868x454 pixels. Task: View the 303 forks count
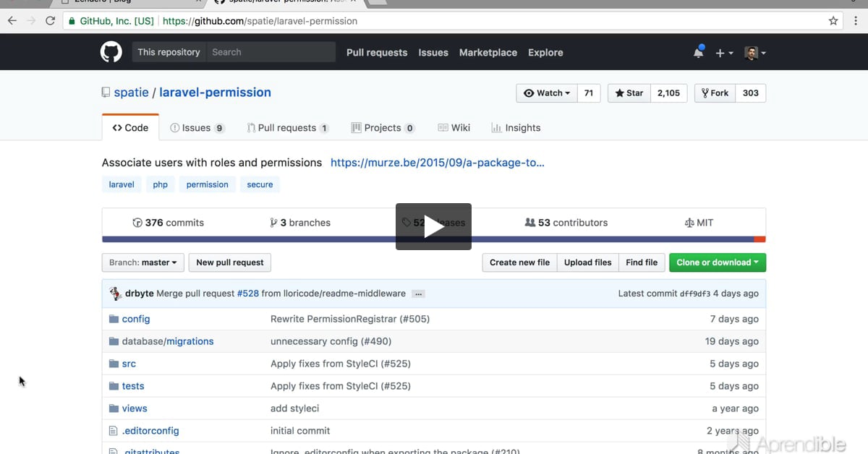[x=751, y=93]
